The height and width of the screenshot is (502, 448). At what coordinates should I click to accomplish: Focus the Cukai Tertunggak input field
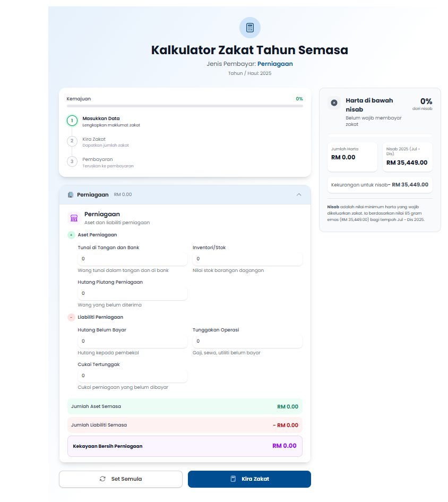point(133,376)
